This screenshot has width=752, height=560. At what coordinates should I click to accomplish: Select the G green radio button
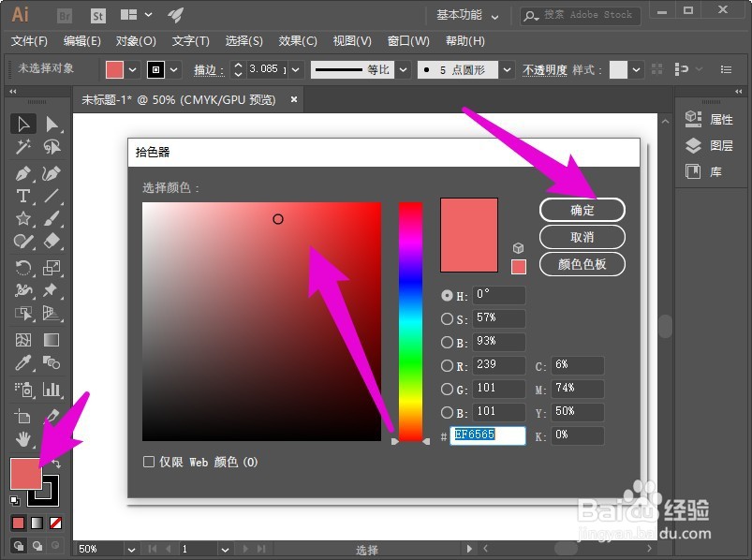447,389
